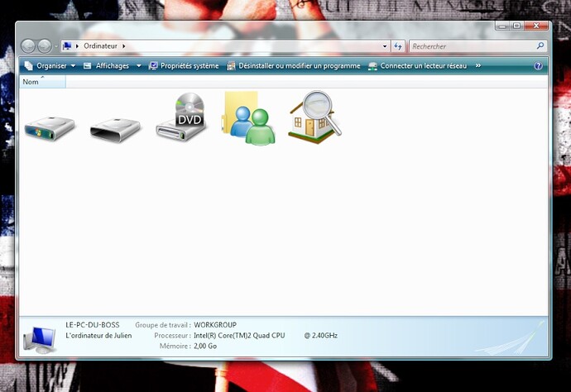Go back with the Back arrow button

coord(28,46)
